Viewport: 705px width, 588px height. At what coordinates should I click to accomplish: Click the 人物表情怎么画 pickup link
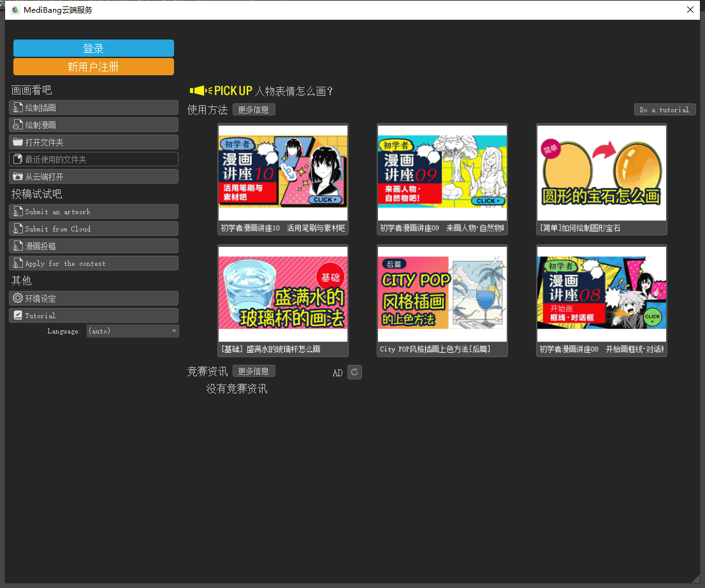point(294,91)
